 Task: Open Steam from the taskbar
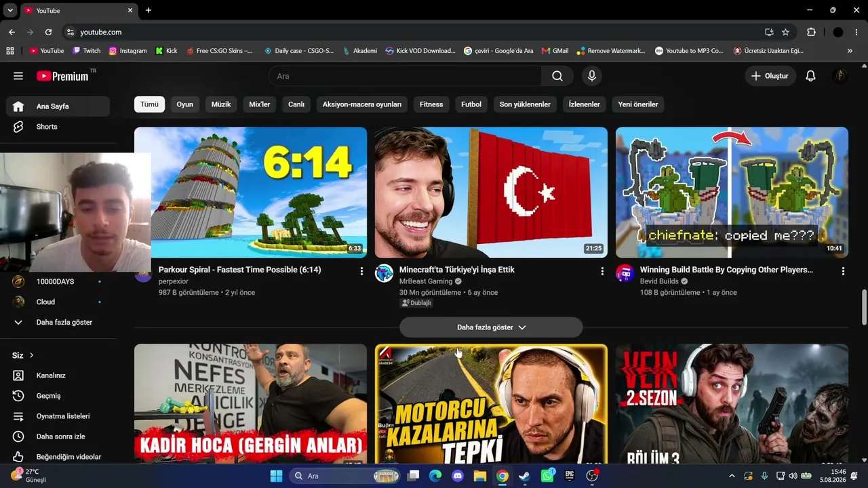pos(524,476)
